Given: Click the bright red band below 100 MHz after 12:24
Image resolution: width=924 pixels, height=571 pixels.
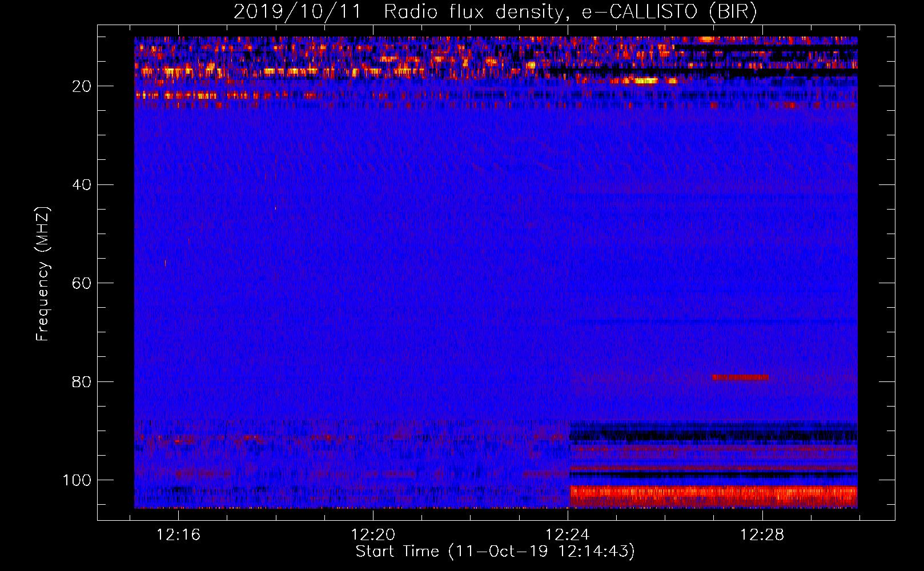Looking at the screenshot, I should coord(714,496).
